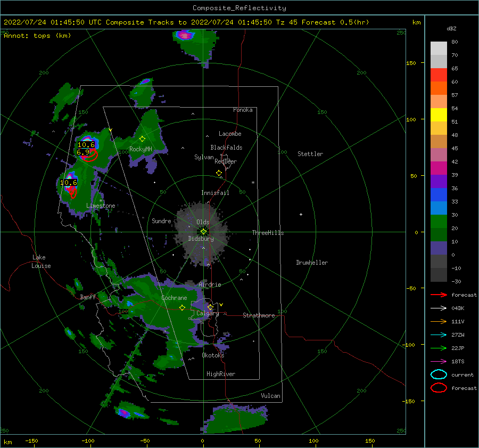Click the Stettler label
This screenshot has height=448, width=479.
point(310,154)
